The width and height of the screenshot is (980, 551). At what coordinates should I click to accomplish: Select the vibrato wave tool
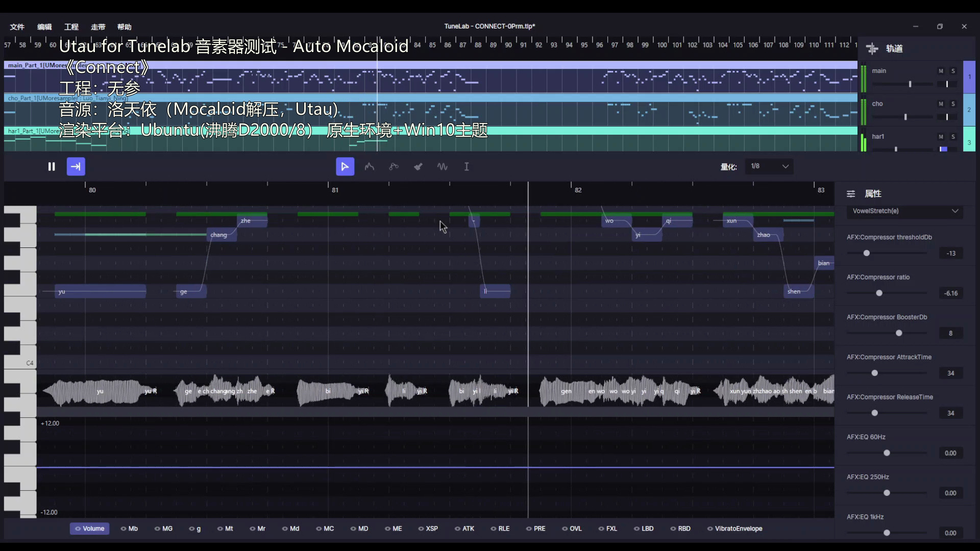(443, 166)
